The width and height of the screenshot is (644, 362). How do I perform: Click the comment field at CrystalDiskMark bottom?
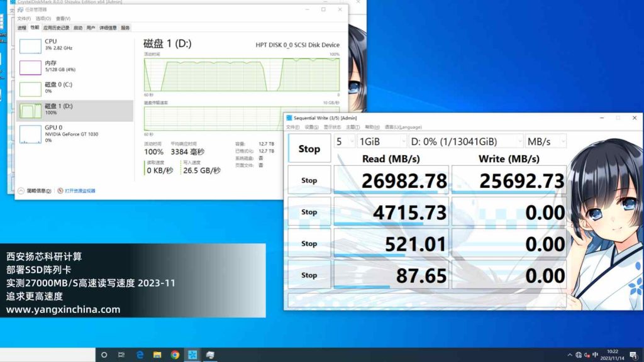pos(427,300)
